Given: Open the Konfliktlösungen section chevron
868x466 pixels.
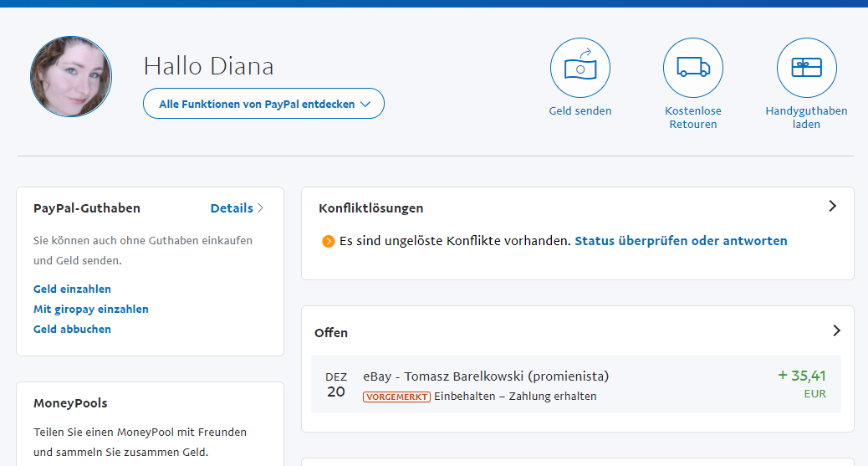Looking at the screenshot, I should click(x=833, y=206).
